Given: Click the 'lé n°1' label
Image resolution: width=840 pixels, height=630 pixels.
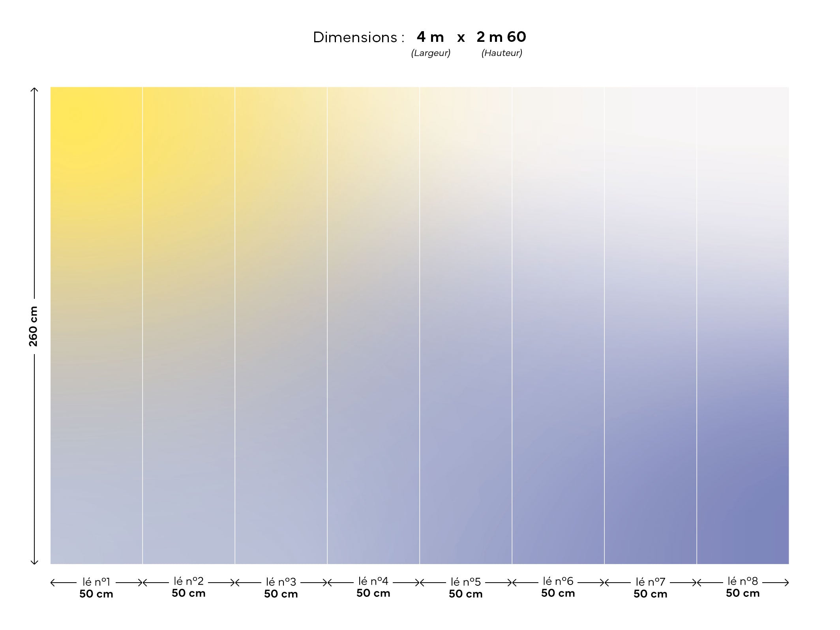Looking at the screenshot, I should (96, 582).
